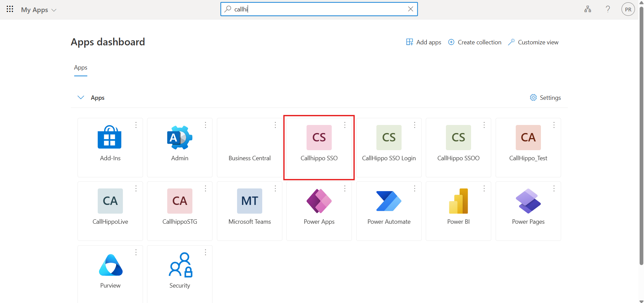Open more options for Power BI tile
The image size is (644, 303).
484,188
